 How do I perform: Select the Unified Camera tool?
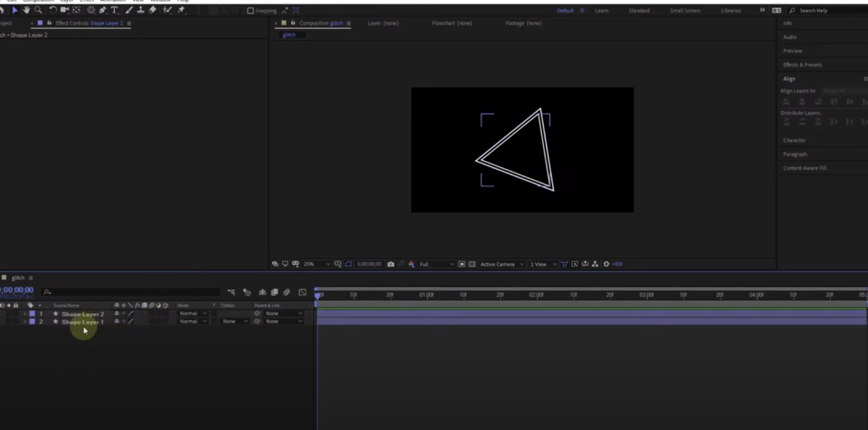coord(64,10)
